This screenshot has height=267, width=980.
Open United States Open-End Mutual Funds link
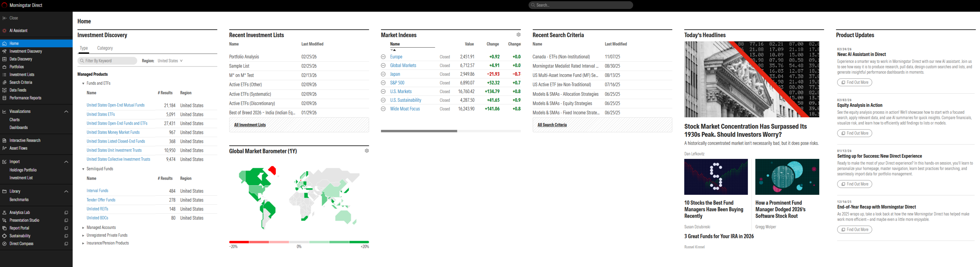pos(116,105)
